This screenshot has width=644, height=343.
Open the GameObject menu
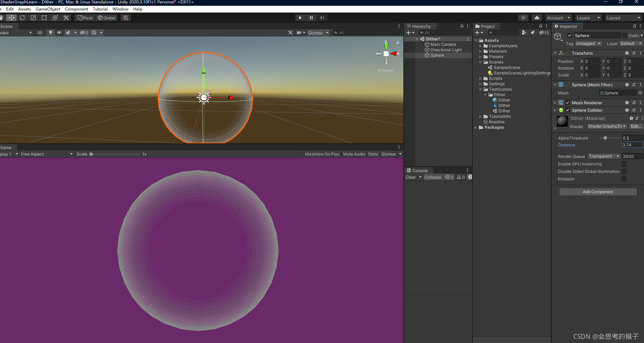48,9
